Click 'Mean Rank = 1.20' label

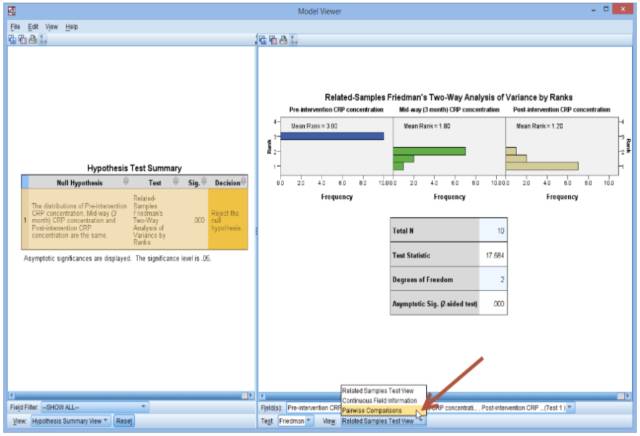(x=540, y=126)
